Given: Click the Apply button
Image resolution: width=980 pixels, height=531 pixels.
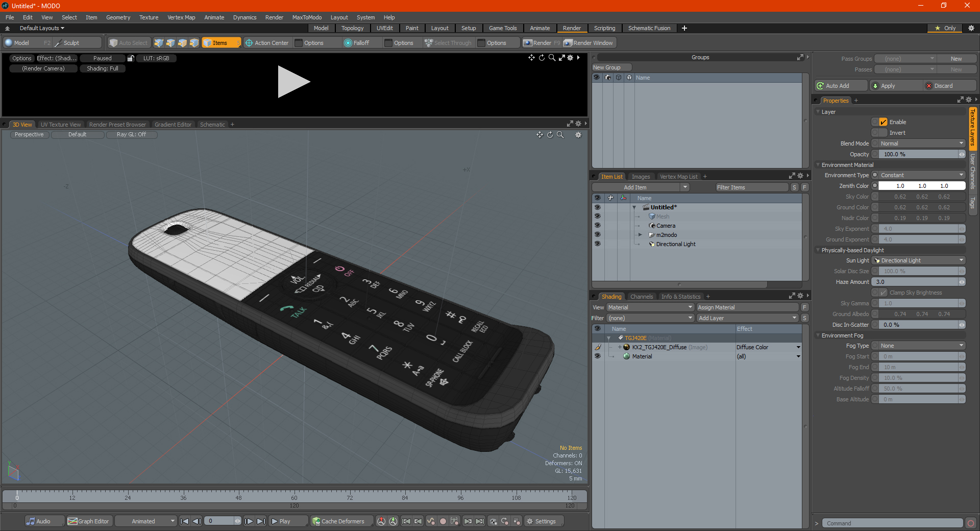Looking at the screenshot, I should [x=896, y=86].
